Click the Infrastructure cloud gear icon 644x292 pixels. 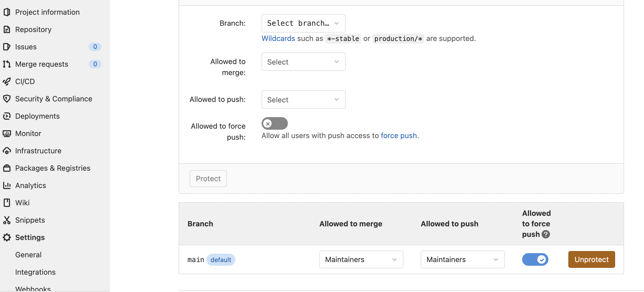7,151
